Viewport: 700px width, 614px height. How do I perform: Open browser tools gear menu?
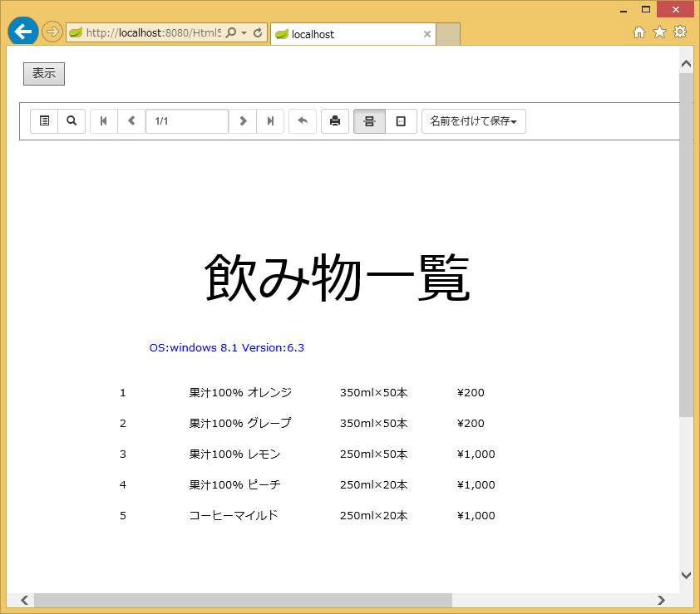tap(680, 32)
